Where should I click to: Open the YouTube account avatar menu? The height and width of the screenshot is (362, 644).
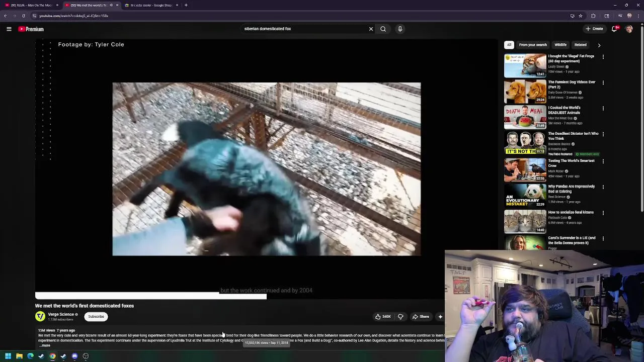tap(629, 29)
